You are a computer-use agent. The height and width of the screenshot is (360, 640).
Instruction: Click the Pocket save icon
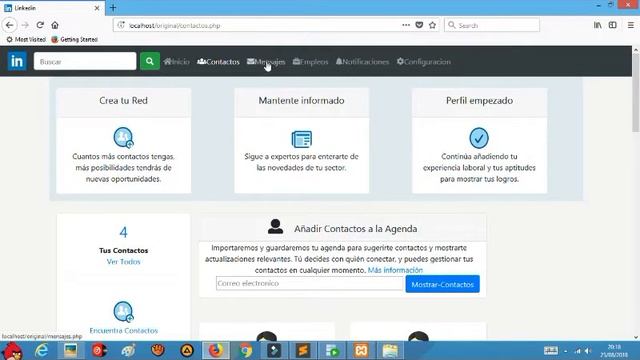click(x=419, y=25)
